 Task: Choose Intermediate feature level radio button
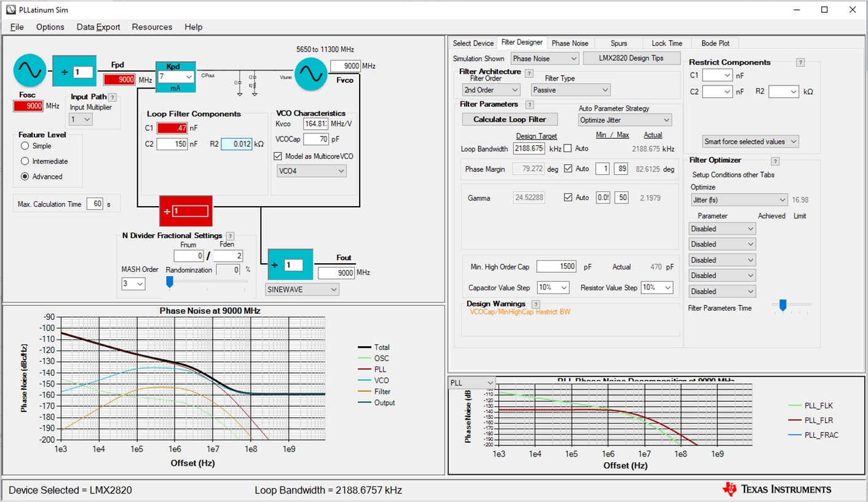point(25,161)
